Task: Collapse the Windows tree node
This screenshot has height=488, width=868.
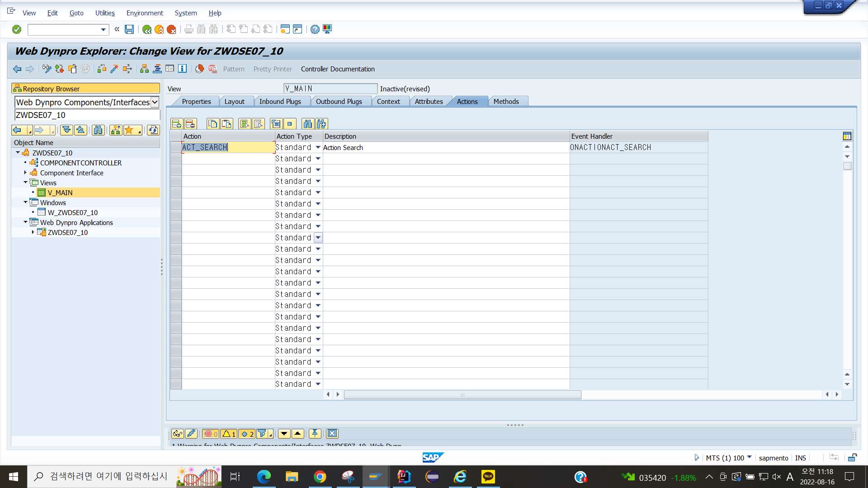Action: coord(25,202)
